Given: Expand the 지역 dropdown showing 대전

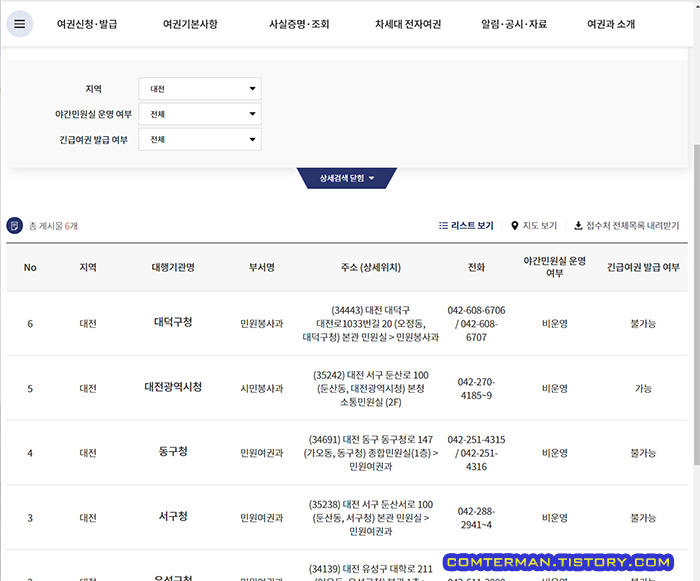Looking at the screenshot, I should coord(200,89).
